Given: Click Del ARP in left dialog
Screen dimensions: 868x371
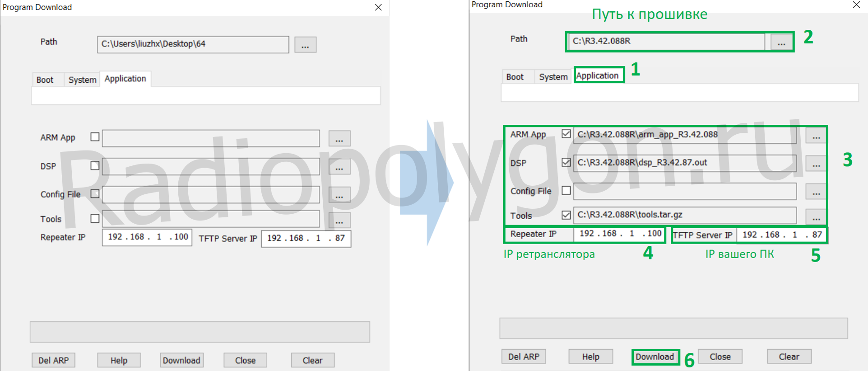Looking at the screenshot, I should pyautogui.click(x=53, y=360).
